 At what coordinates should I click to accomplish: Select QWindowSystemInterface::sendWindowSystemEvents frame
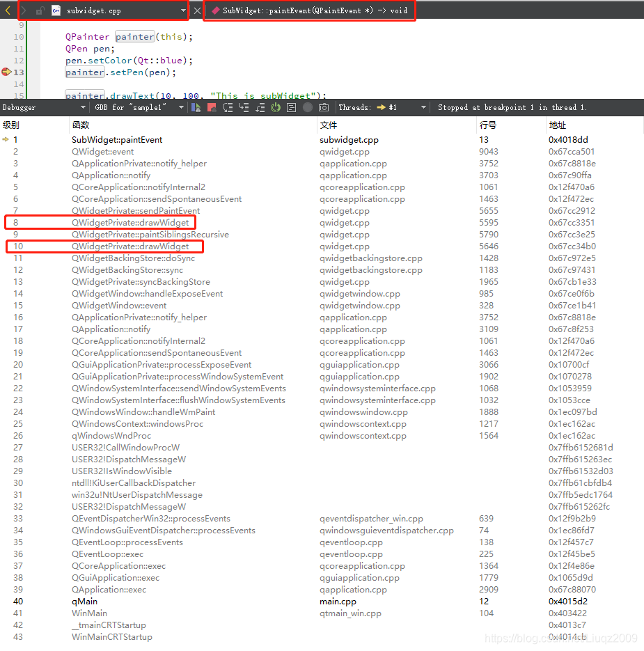(x=322, y=389)
